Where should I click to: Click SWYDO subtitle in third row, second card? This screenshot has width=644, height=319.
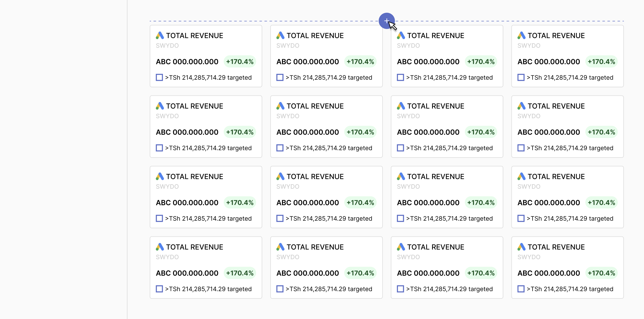pos(288,187)
